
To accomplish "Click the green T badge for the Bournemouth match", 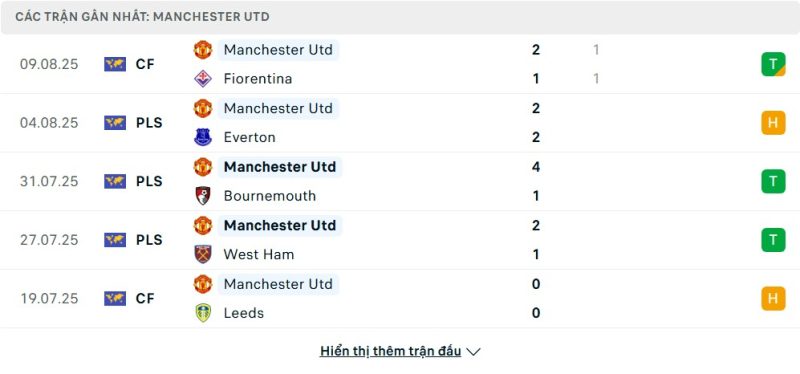I will pos(773,181).
